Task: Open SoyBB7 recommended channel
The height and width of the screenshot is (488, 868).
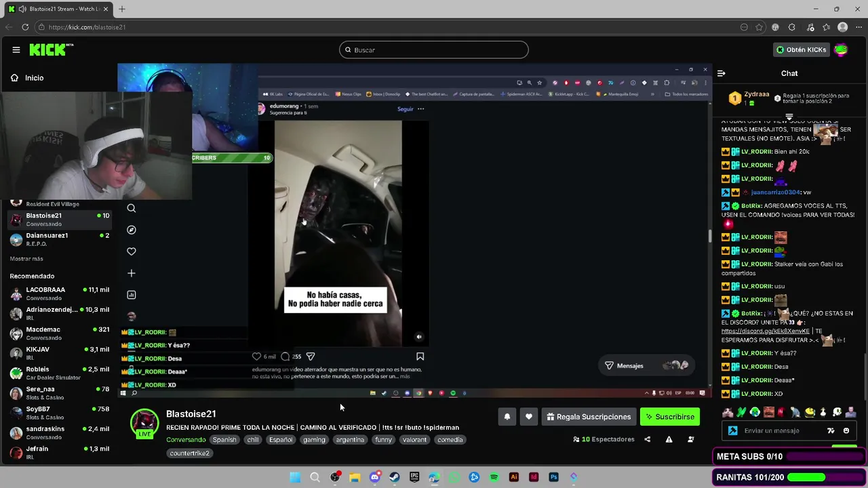Action: coord(60,413)
